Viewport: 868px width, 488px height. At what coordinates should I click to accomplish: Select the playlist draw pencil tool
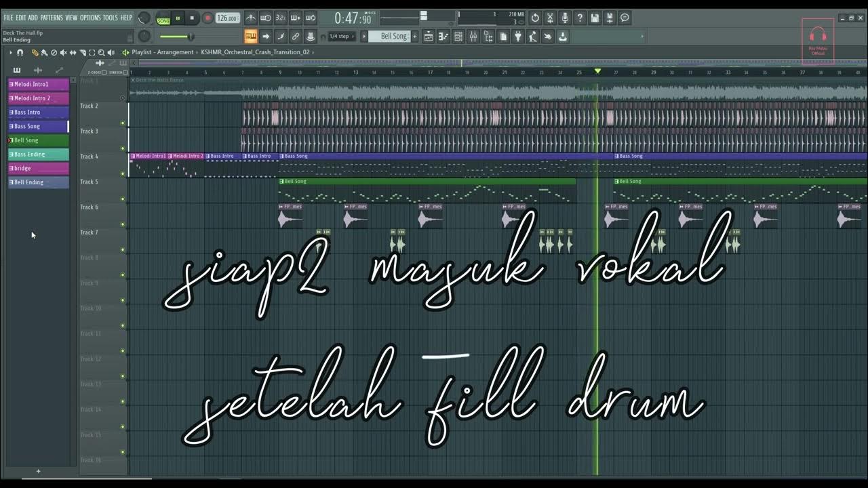35,52
